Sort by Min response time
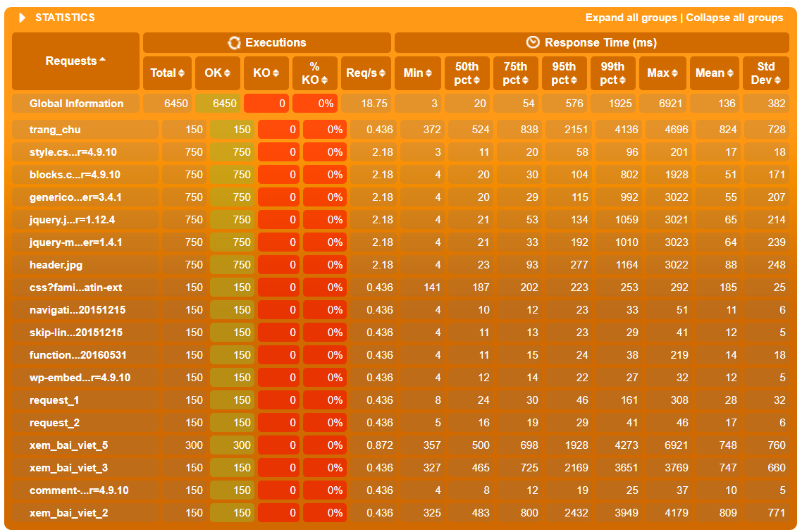802x532 pixels. [x=417, y=73]
